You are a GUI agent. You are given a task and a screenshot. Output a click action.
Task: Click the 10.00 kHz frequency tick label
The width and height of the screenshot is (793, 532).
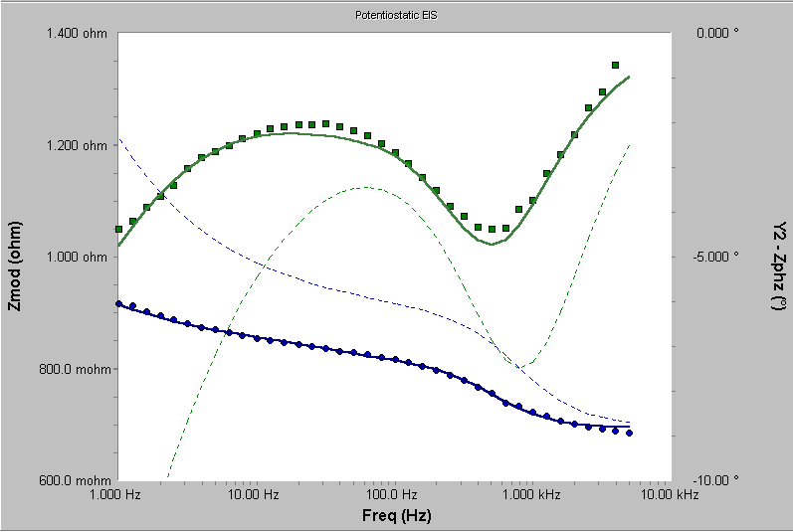click(668, 494)
